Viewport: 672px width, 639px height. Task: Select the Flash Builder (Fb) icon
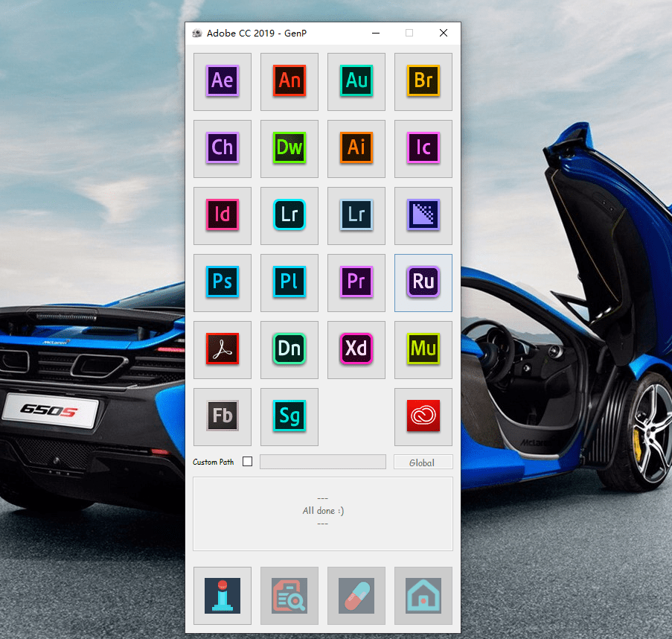pyautogui.click(x=222, y=416)
